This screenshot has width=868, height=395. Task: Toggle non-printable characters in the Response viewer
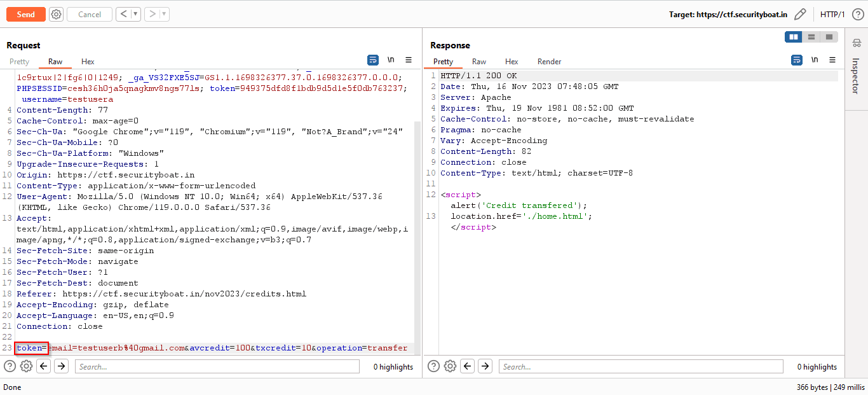(x=815, y=60)
